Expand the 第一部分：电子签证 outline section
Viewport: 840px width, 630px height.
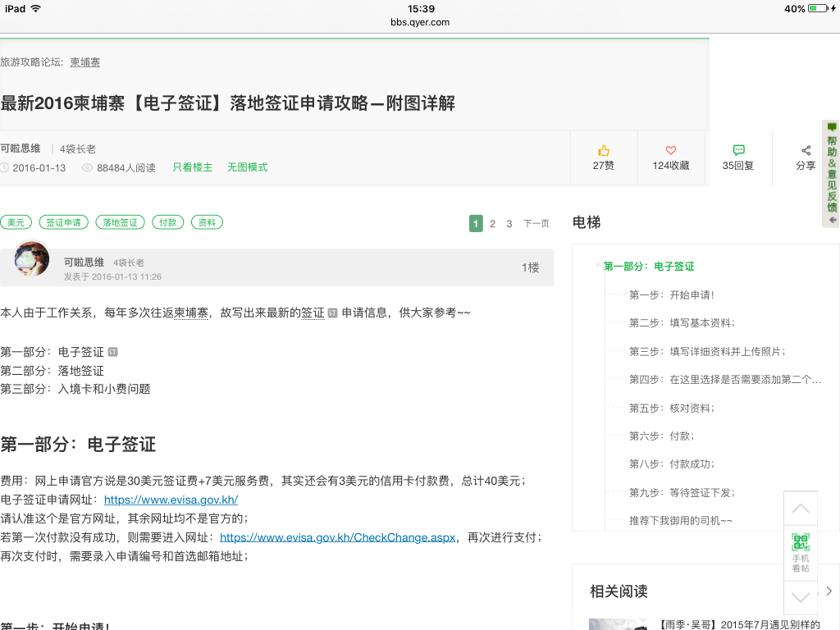(648, 267)
